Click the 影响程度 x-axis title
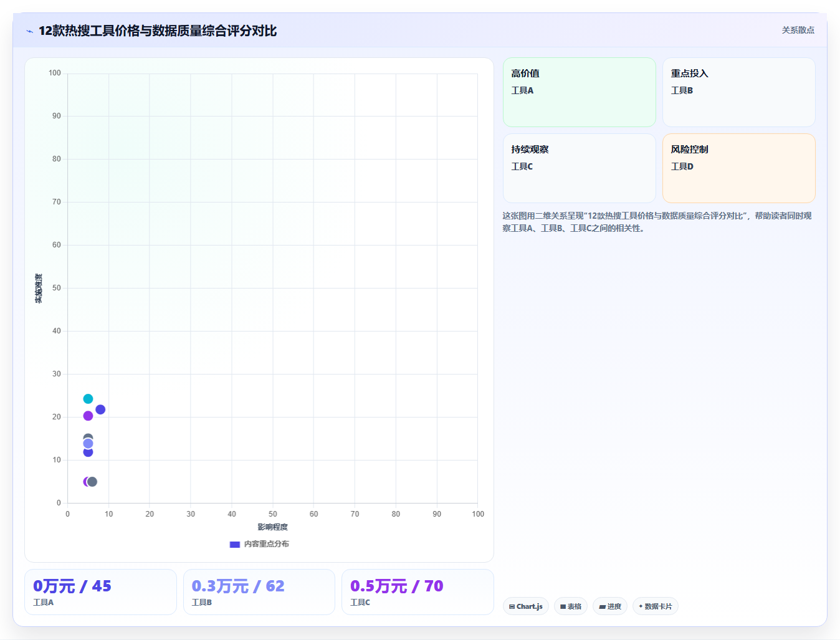This screenshot has height=640, width=840. click(273, 527)
